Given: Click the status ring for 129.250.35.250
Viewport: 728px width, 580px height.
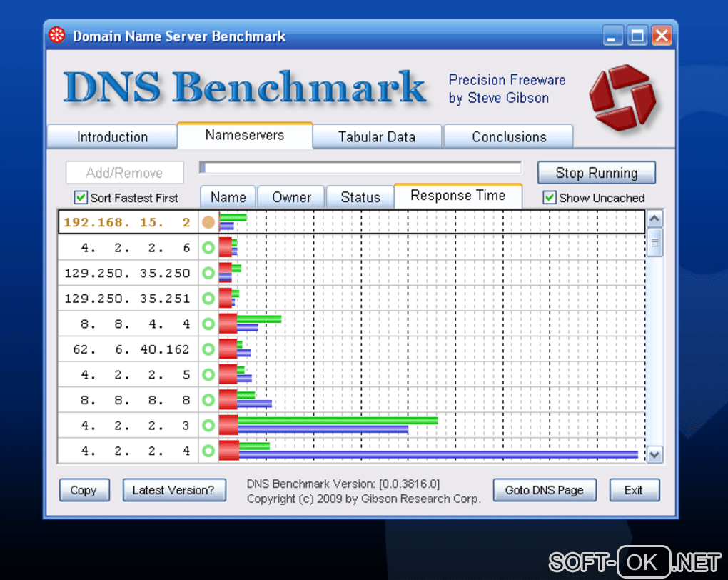Looking at the screenshot, I should pos(208,273).
